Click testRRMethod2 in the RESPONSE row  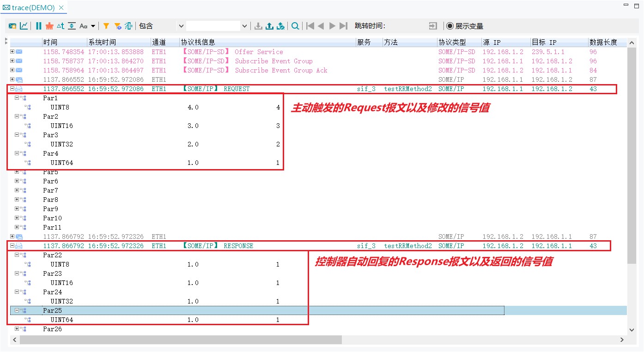tap(408, 246)
